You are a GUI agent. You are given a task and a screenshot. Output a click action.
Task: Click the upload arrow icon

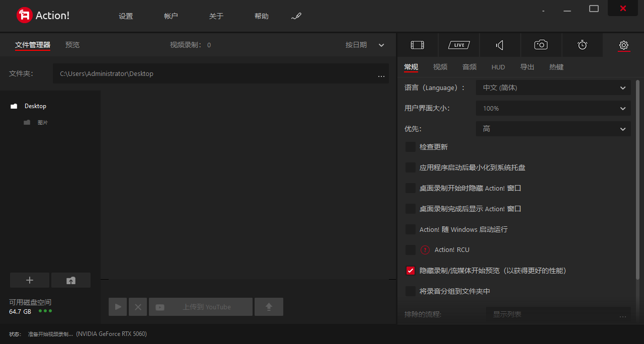click(x=269, y=306)
